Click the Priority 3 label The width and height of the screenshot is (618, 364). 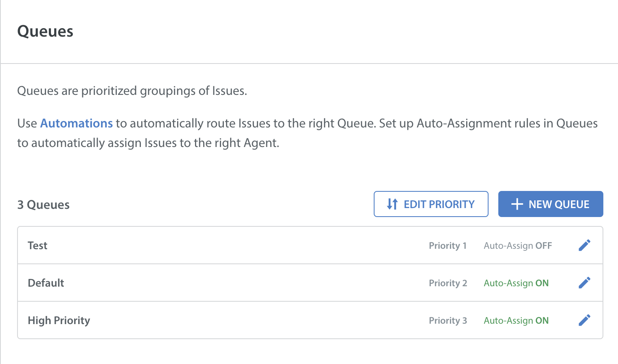(x=448, y=320)
